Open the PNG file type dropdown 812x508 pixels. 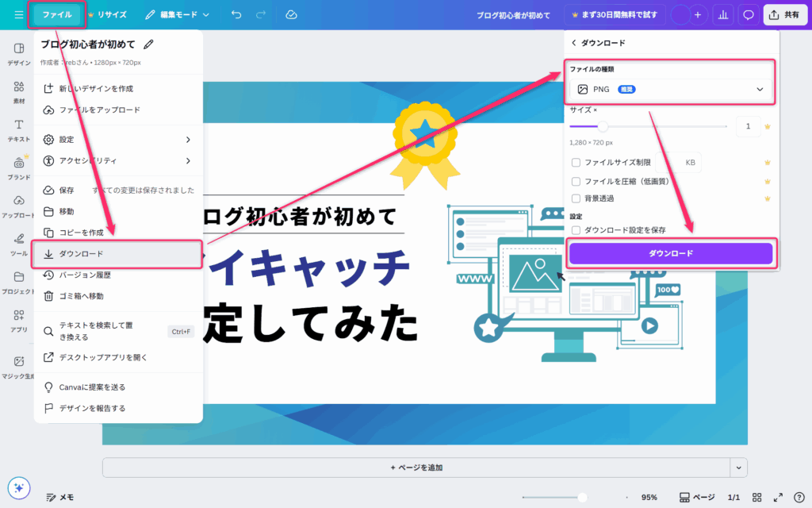(671, 90)
